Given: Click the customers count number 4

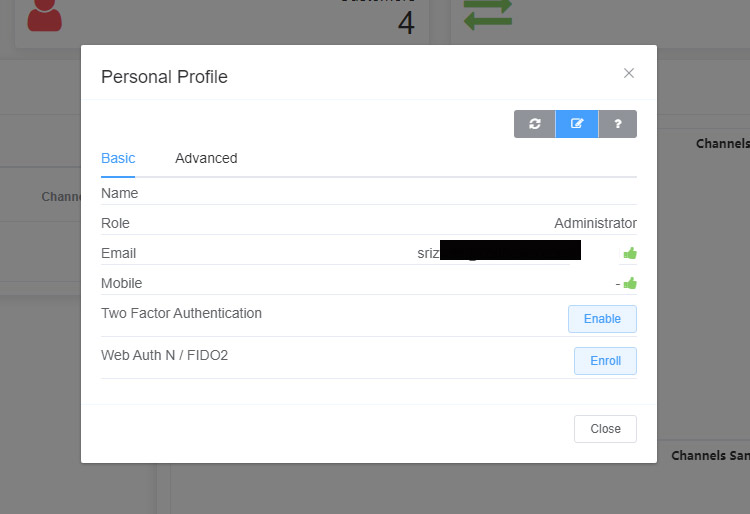Looking at the screenshot, I should 405,22.
